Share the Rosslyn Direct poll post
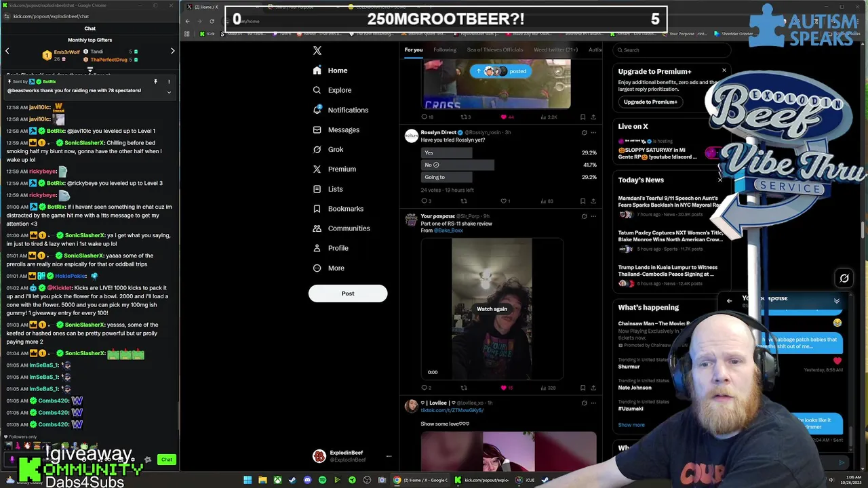This screenshot has height=488, width=868. pyautogui.click(x=593, y=201)
